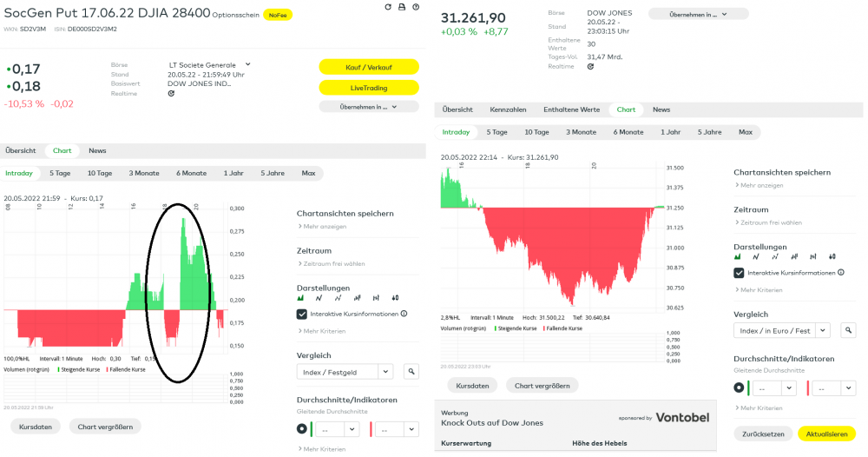The height and width of the screenshot is (457, 868).
Task: Expand Mehr Kriterien under SocGen Darstellungen
Action: coord(322,331)
